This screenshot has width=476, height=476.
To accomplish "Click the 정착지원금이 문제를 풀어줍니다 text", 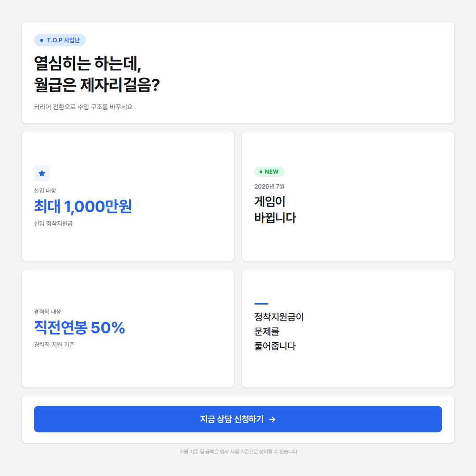I will 279,331.
